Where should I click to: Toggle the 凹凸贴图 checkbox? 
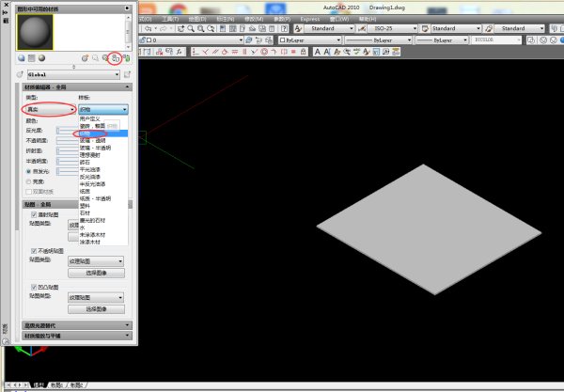coord(34,287)
